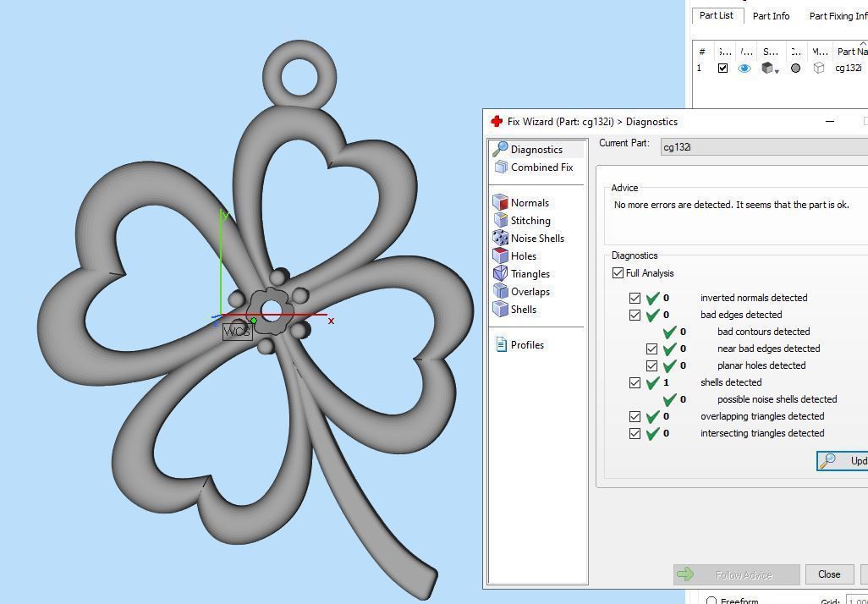Viewport: 868px width, 604px height.
Task: Open the Noise Shells page
Action: pos(529,238)
